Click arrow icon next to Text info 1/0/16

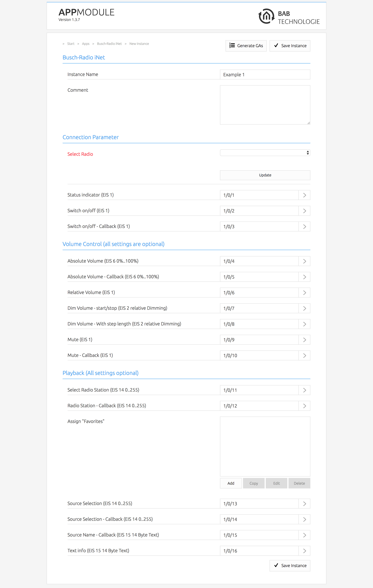(x=304, y=551)
